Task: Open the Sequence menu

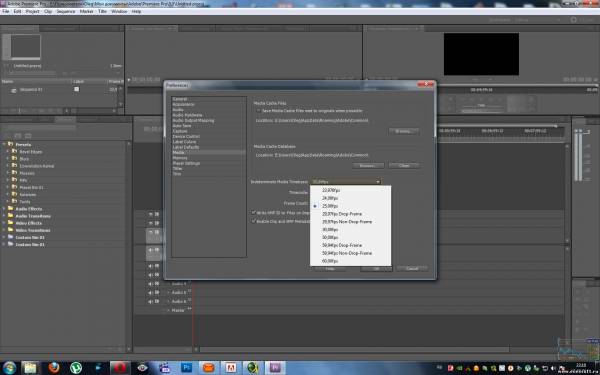Action: (x=66, y=11)
